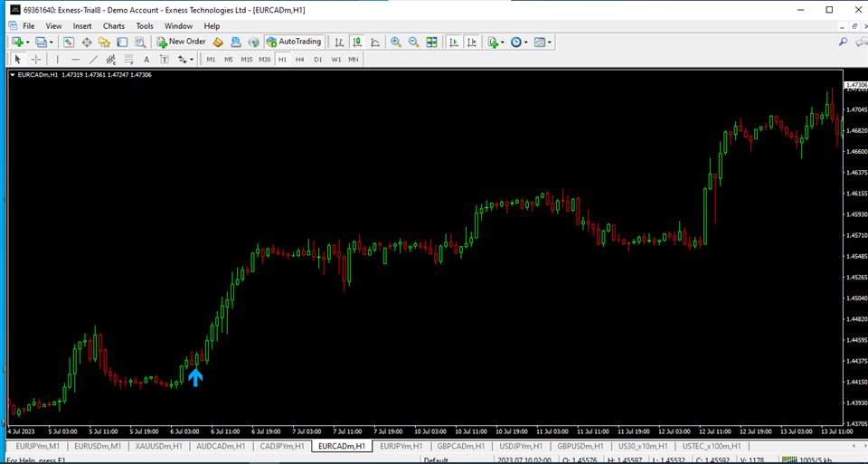Select the equidistant channel tool
This screenshot has width=868, height=464.
110,60
